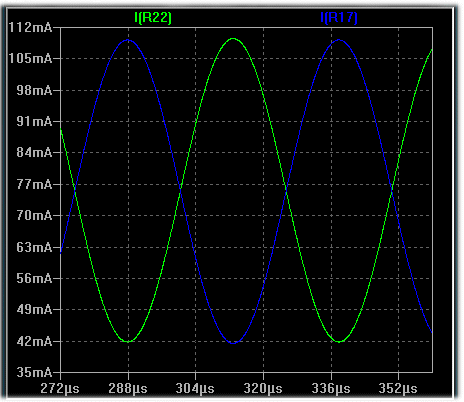Click the 98mA y-axis label
Screen dimensions: 464x402
point(34,90)
